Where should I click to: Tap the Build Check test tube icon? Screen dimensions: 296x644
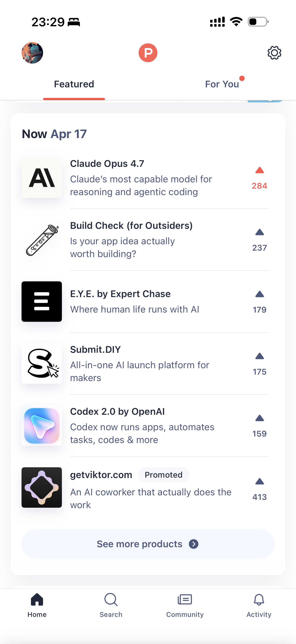(x=42, y=240)
